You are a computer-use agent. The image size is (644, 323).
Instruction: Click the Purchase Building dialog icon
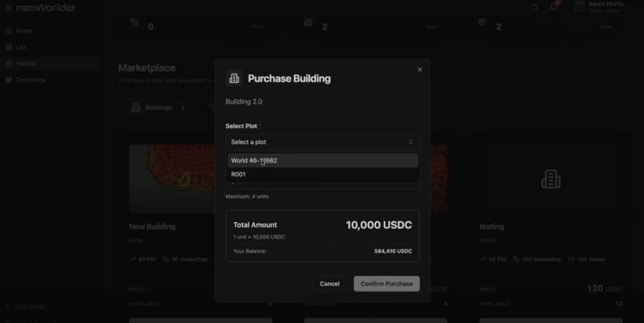234,78
